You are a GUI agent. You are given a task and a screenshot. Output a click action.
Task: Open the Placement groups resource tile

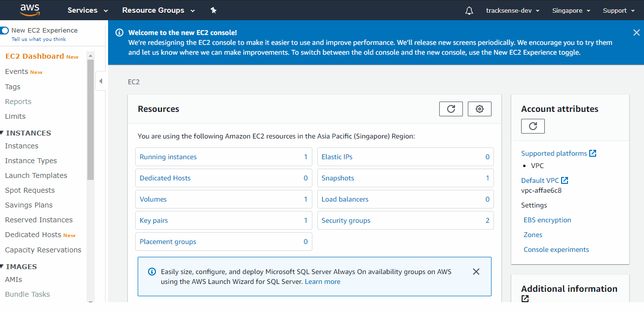224,242
